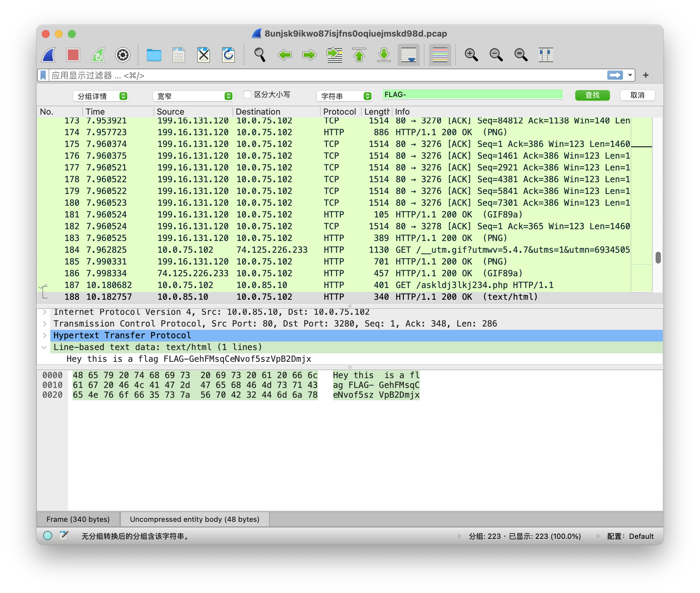The height and width of the screenshot is (593, 700).
Task: Select packet 184 GET __utm.gif request
Action: 334,250
